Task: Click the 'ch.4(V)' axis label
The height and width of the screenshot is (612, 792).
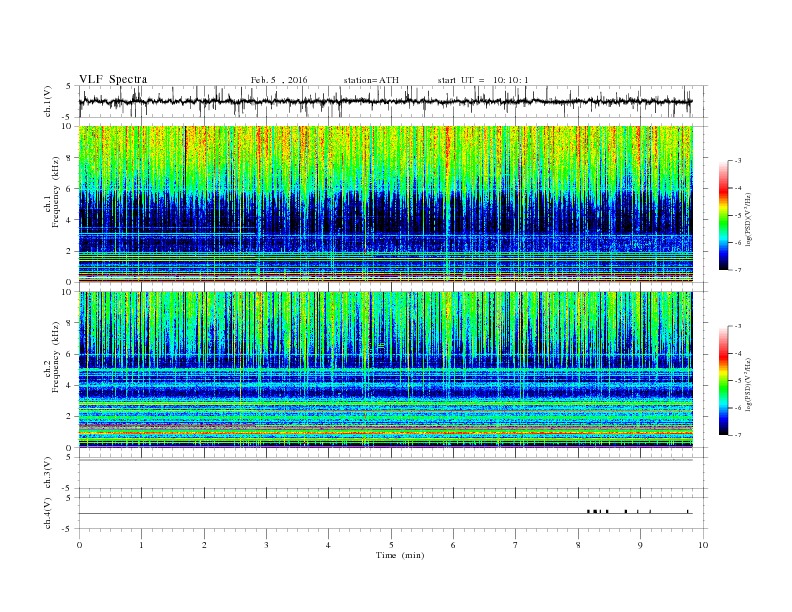Action: pyautogui.click(x=48, y=513)
